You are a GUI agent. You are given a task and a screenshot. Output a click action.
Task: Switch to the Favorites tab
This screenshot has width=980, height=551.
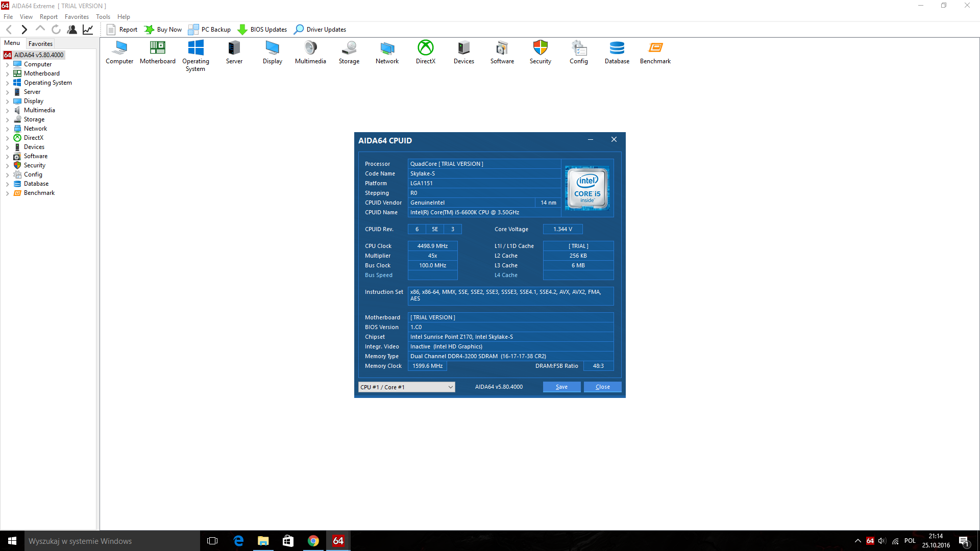pos(40,44)
